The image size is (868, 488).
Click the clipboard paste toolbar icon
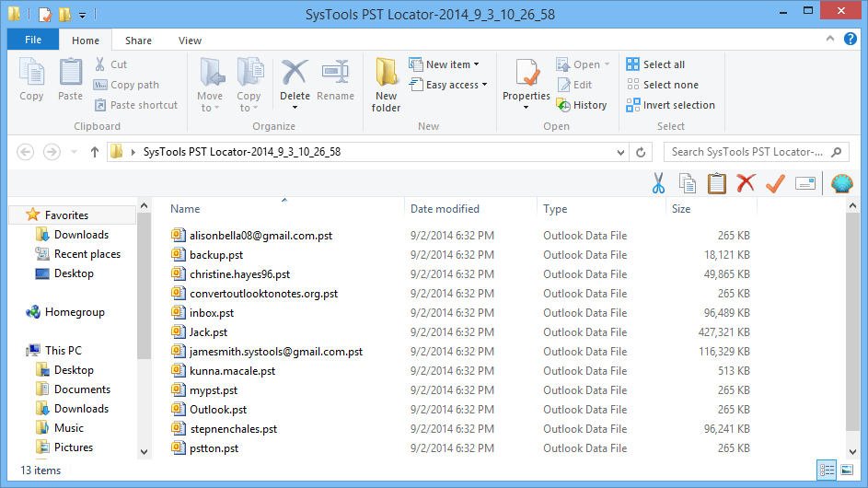[x=717, y=183]
